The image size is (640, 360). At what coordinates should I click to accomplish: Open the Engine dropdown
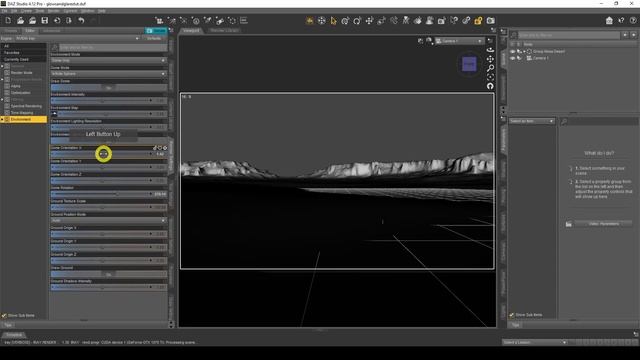[x=78, y=38]
